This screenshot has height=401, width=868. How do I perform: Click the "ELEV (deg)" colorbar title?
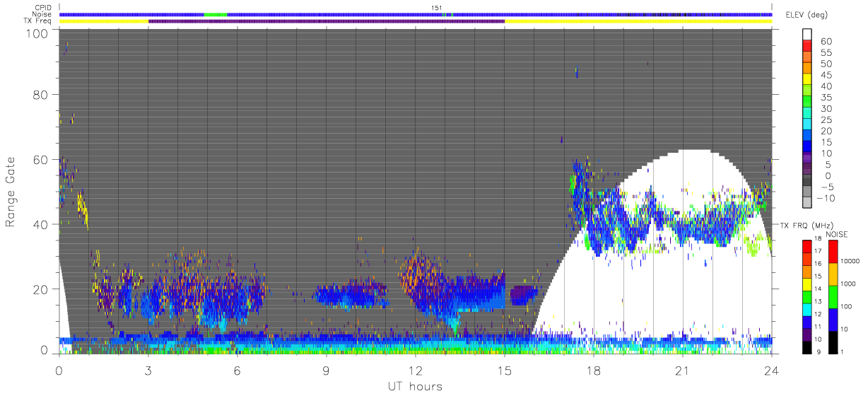coord(807,15)
